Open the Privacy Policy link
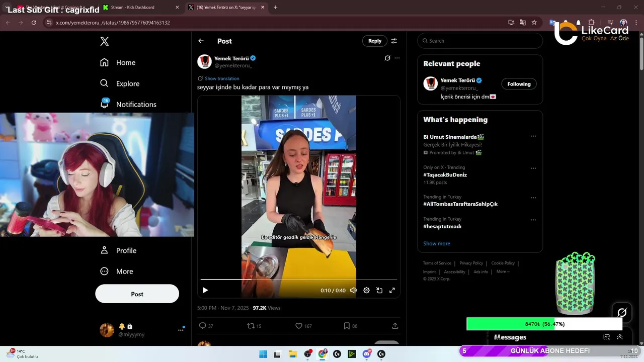 click(x=471, y=263)
